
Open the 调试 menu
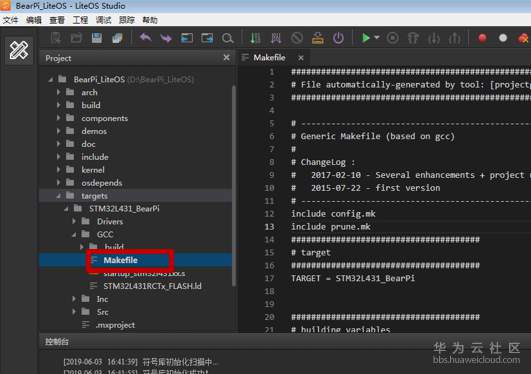tap(104, 20)
